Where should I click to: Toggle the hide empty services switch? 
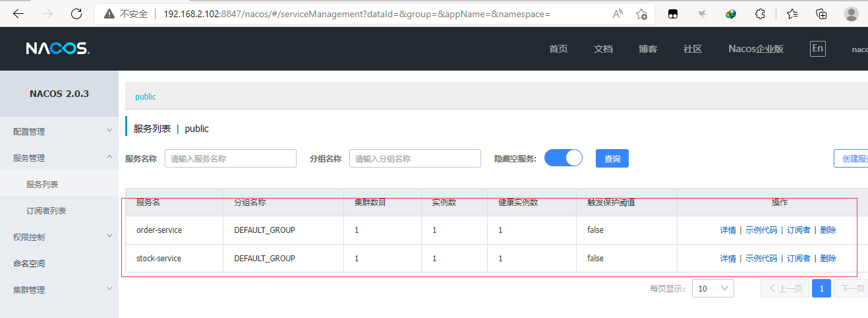coord(563,158)
